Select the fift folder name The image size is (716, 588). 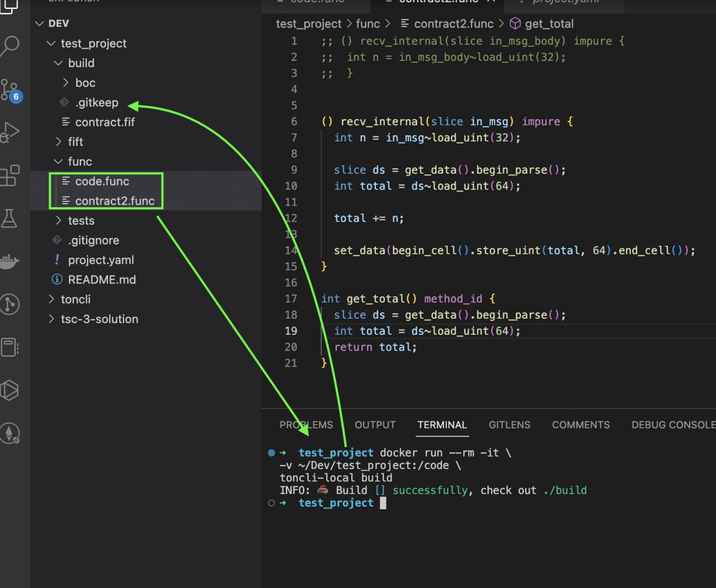[76, 142]
